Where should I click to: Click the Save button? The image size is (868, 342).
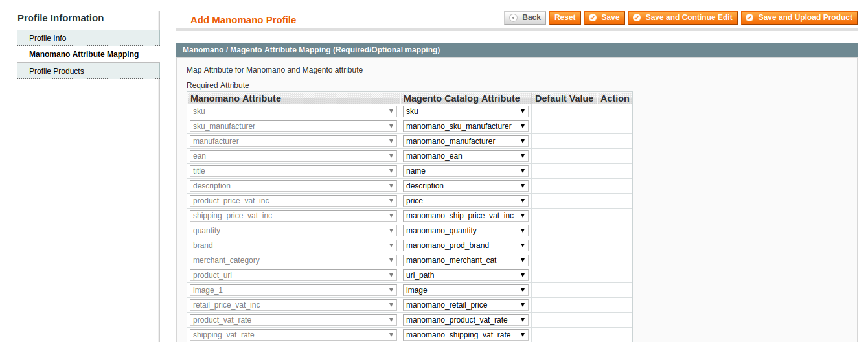604,17
